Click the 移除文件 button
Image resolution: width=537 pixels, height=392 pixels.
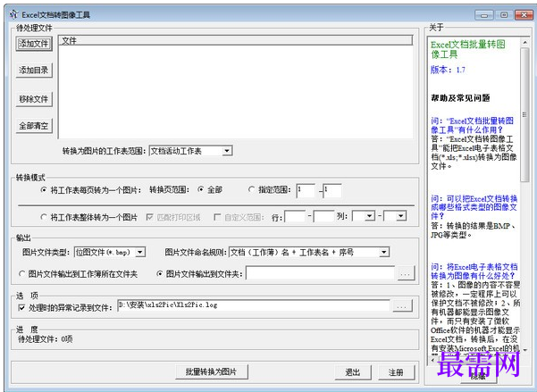click(34, 99)
